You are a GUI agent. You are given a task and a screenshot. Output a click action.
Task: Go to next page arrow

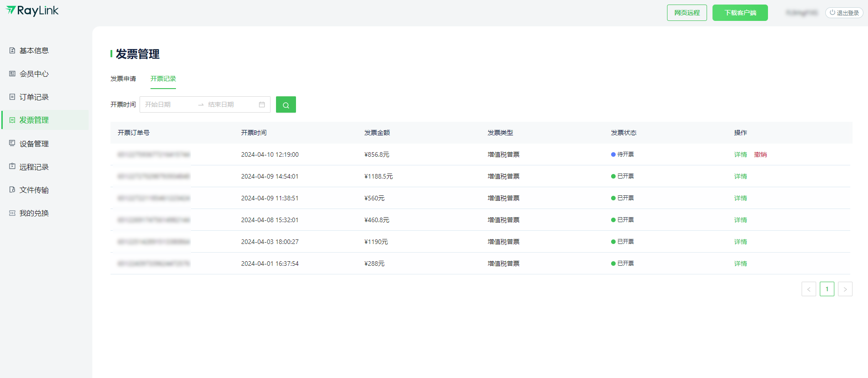coord(845,289)
